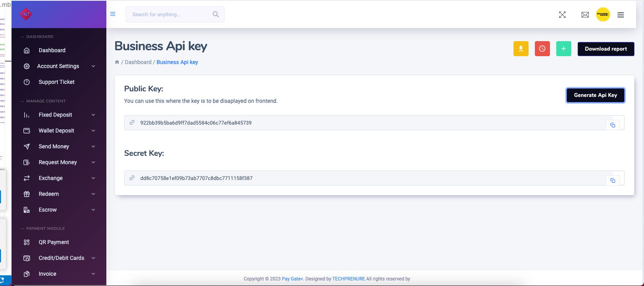Click the yellow download icon button
644x286 pixels.
tap(521, 49)
